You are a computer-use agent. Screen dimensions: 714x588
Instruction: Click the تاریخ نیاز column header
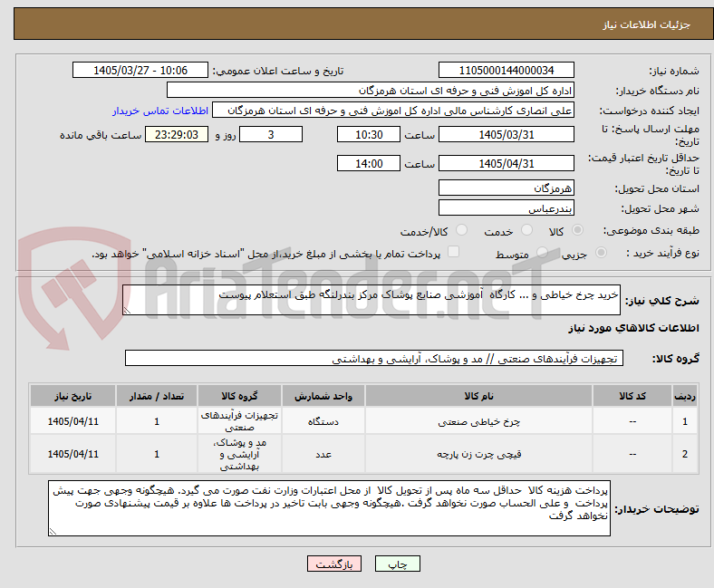click(72, 396)
